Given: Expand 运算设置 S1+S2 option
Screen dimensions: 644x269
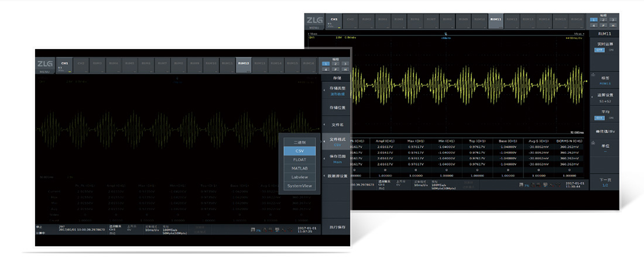Looking at the screenshot, I should click(605, 96).
